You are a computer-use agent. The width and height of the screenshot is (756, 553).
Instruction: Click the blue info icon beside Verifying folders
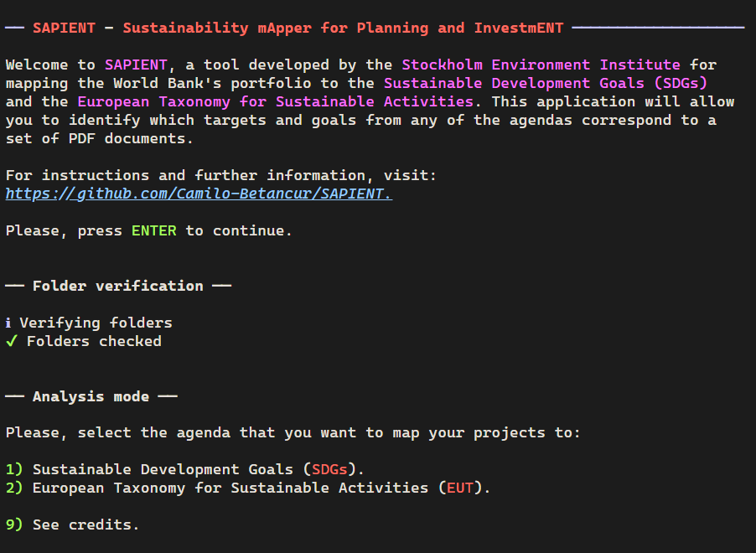pyautogui.click(x=8, y=322)
